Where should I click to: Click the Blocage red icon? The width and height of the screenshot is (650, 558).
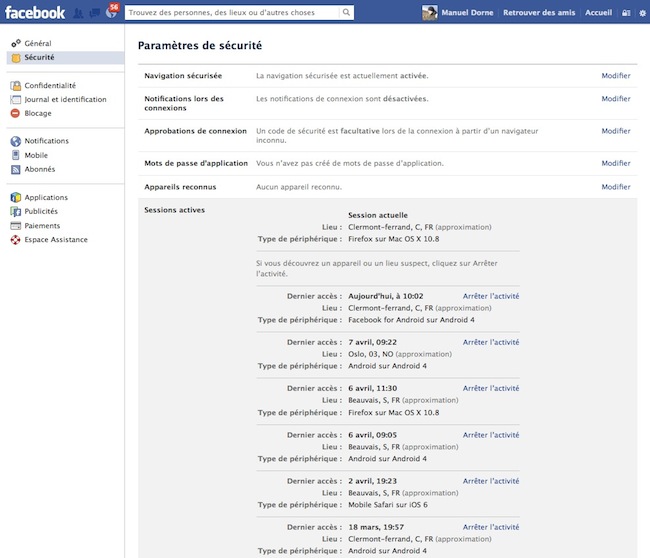15,113
